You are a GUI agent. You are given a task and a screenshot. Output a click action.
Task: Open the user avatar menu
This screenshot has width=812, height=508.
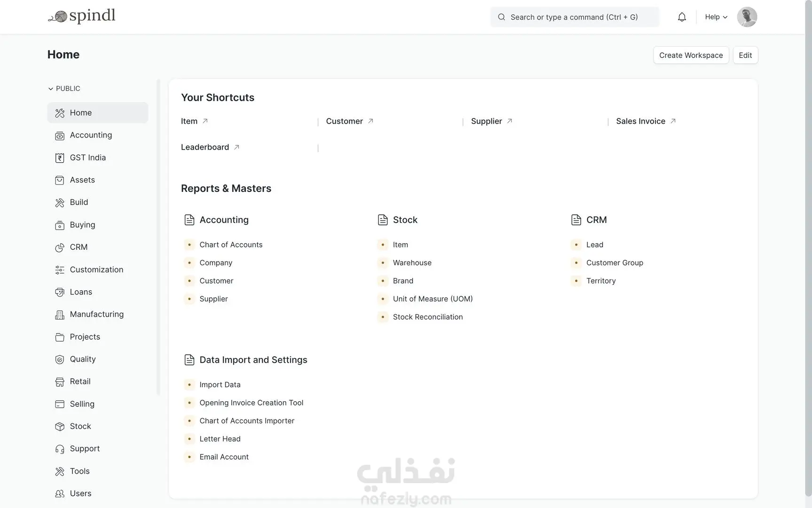(747, 17)
